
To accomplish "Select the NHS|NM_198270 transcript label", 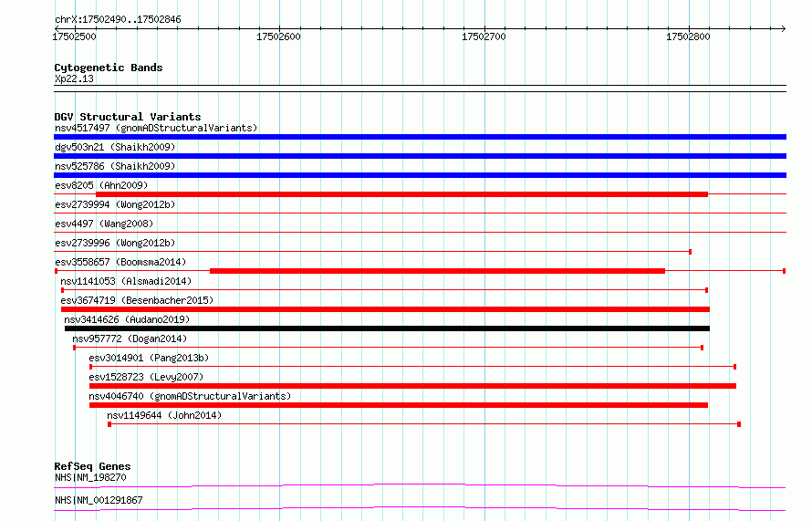I will click(90, 477).
